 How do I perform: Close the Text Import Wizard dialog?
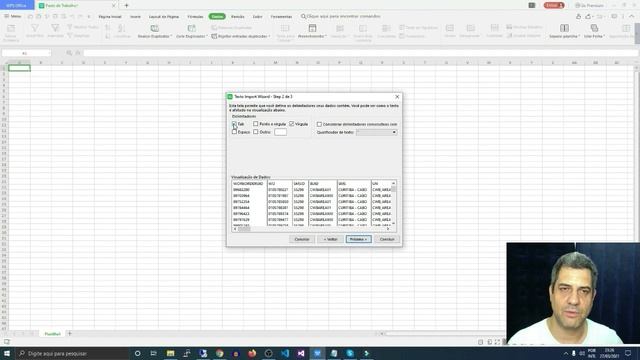pos(397,97)
